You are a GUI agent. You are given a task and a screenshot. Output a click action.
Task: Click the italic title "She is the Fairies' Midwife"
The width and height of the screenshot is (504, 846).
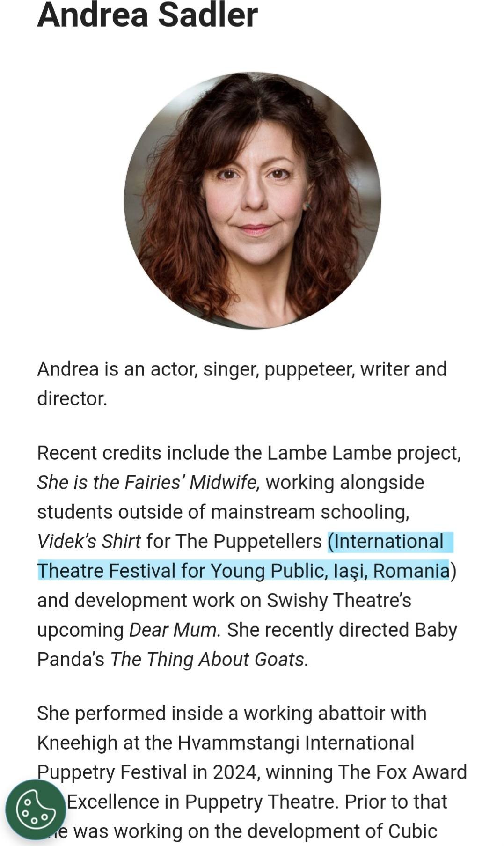pyautogui.click(x=148, y=482)
